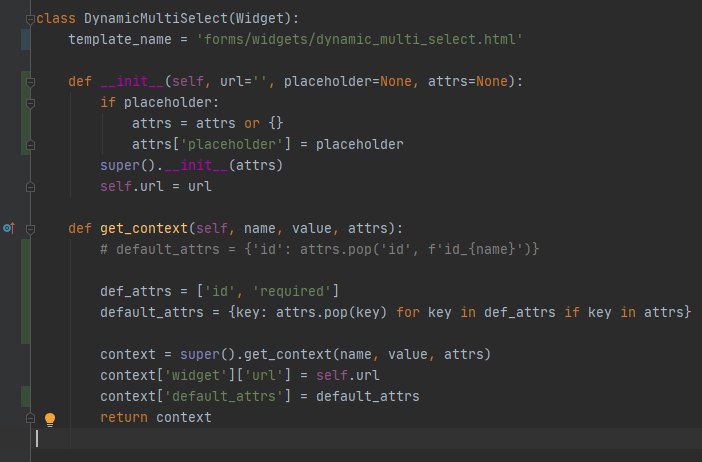Viewport: 702px width, 462px height.
Task: Click the class name DynamicMultiSelect
Action: pyautogui.click(x=156, y=19)
